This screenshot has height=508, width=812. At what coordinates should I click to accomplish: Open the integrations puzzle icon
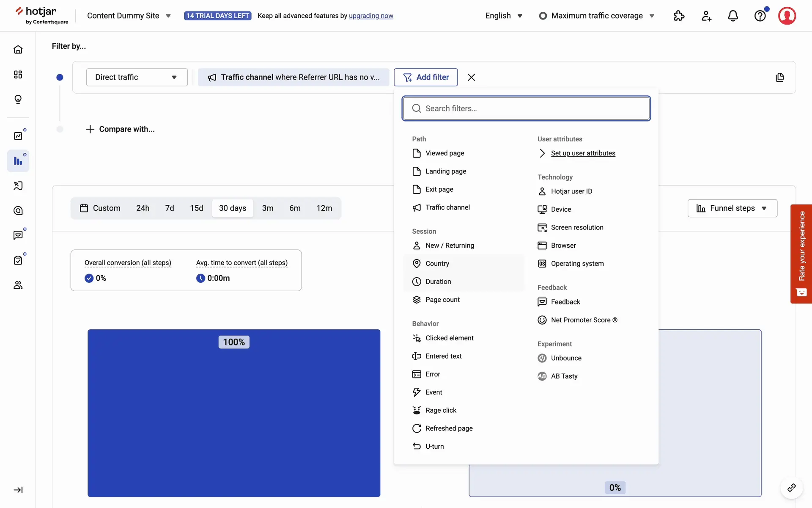pyautogui.click(x=679, y=16)
